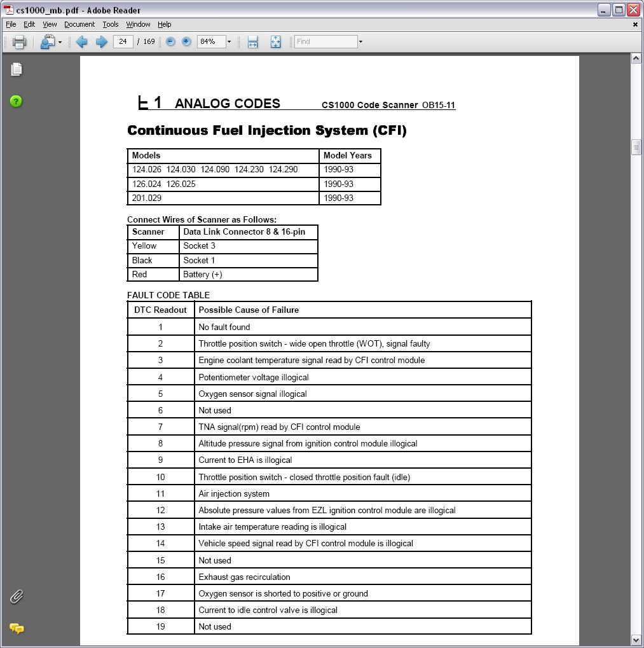Open the Help menu
Screen dimensions: 644x648
pyautogui.click(x=165, y=24)
